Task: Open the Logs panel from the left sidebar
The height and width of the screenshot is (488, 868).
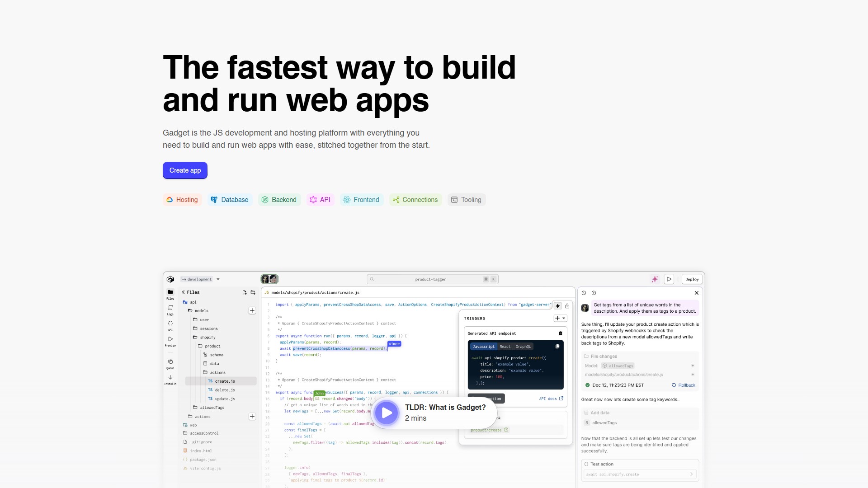Action: tap(170, 310)
